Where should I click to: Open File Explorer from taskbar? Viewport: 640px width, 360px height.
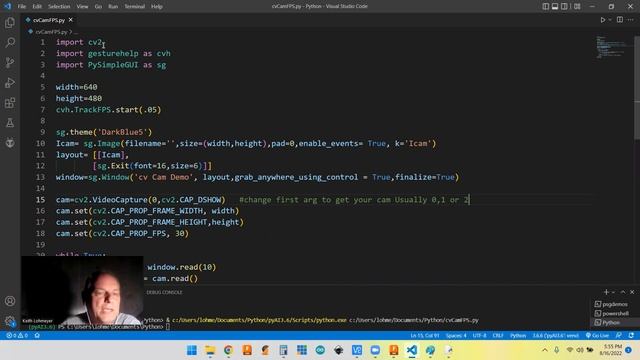coord(210,350)
